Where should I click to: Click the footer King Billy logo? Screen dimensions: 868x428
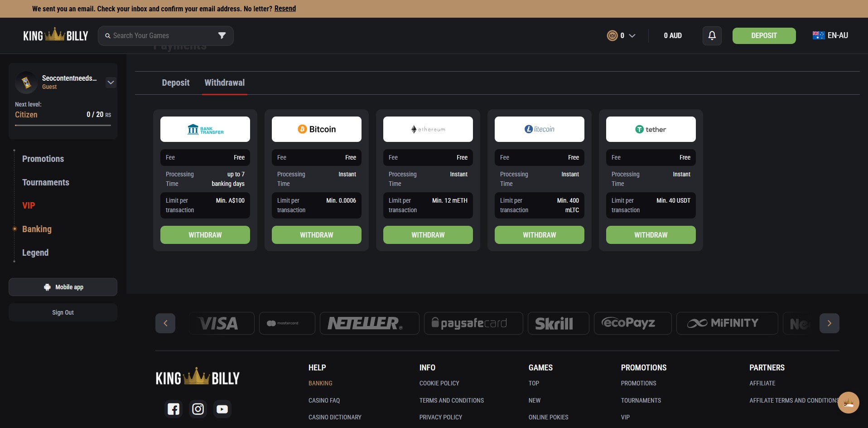(198, 377)
